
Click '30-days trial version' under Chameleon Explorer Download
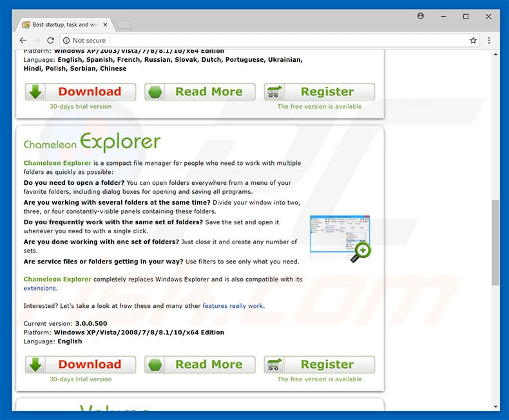pyautogui.click(x=81, y=379)
